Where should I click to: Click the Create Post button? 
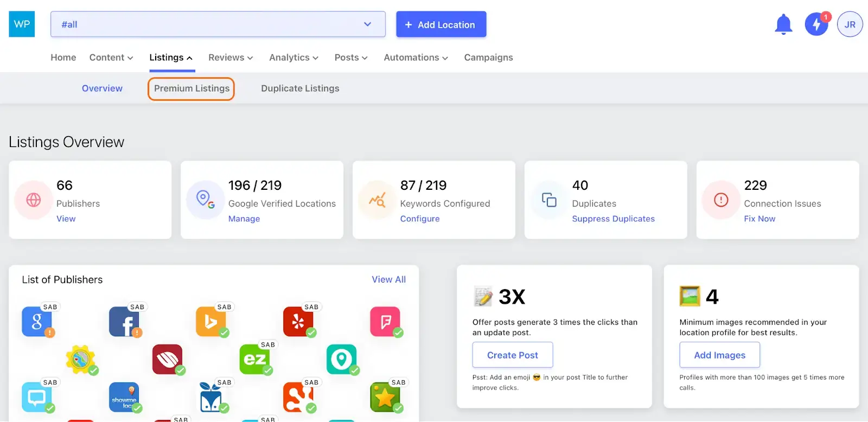tap(513, 355)
